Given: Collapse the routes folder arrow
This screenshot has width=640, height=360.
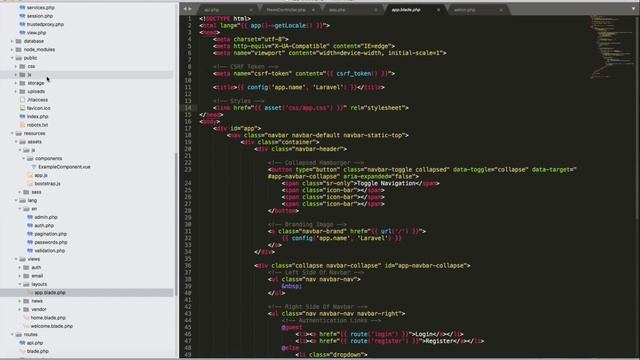Looking at the screenshot, I should 12,335.
